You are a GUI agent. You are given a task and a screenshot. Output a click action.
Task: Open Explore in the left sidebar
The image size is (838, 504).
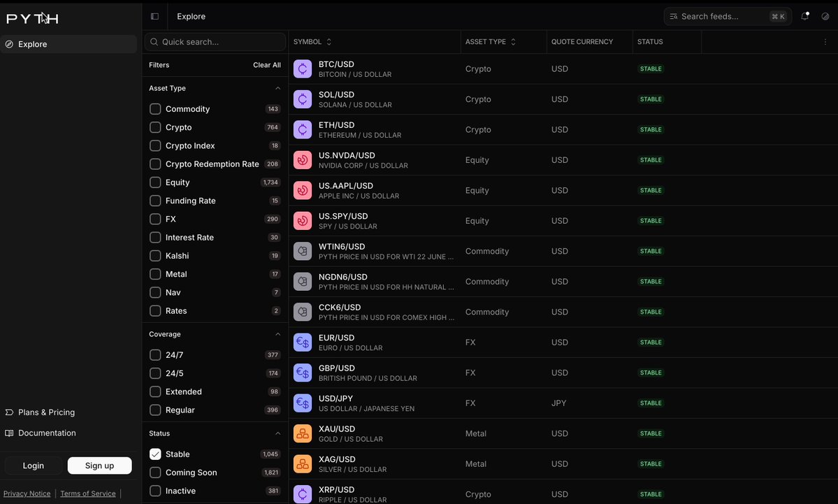(x=69, y=44)
